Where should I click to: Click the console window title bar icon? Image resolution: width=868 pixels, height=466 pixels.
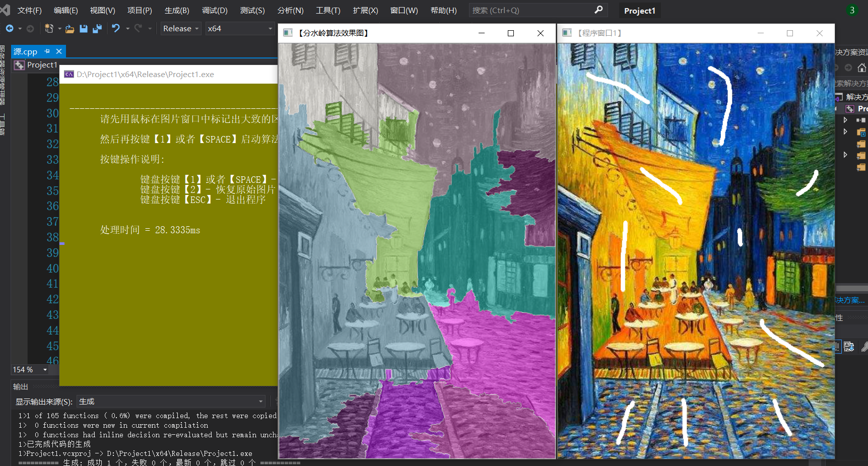pos(69,75)
